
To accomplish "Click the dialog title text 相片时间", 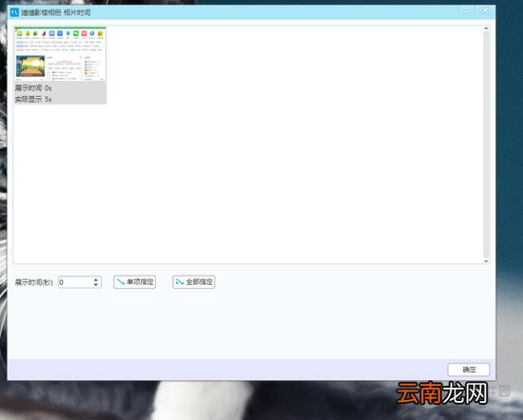I will coord(77,12).
